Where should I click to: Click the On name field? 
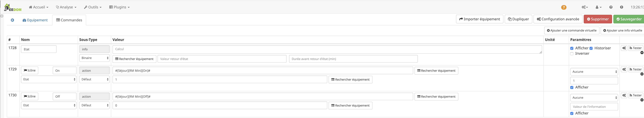64,71
